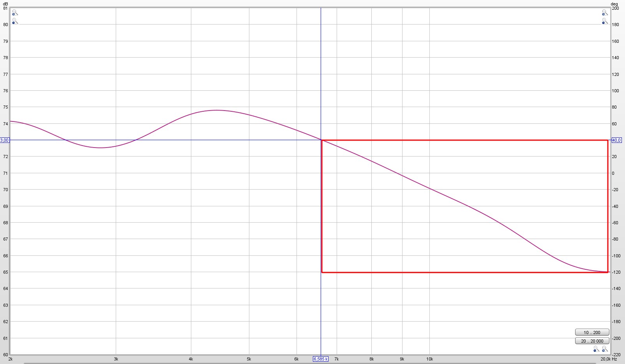Click the purple curve's peak near 4.5k
Screen dimensions: 625x364
[217, 110]
